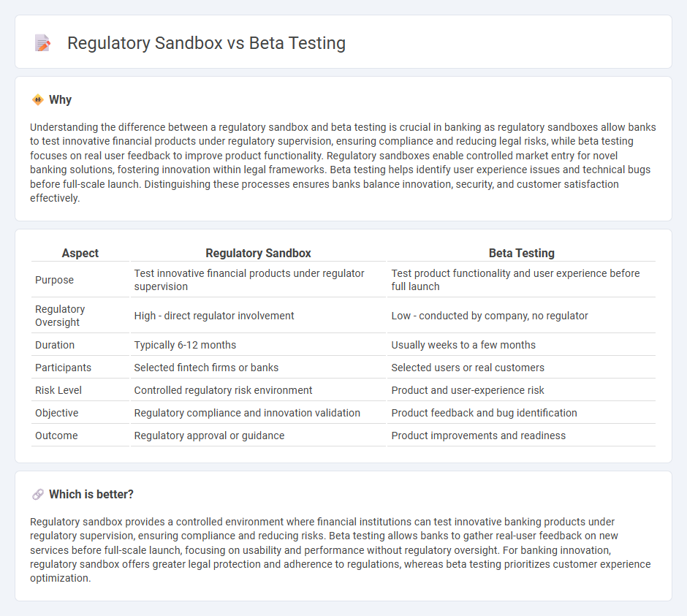Click cell 'Typically 6-12 months'
The width and height of the screenshot is (687, 616).
258,345
